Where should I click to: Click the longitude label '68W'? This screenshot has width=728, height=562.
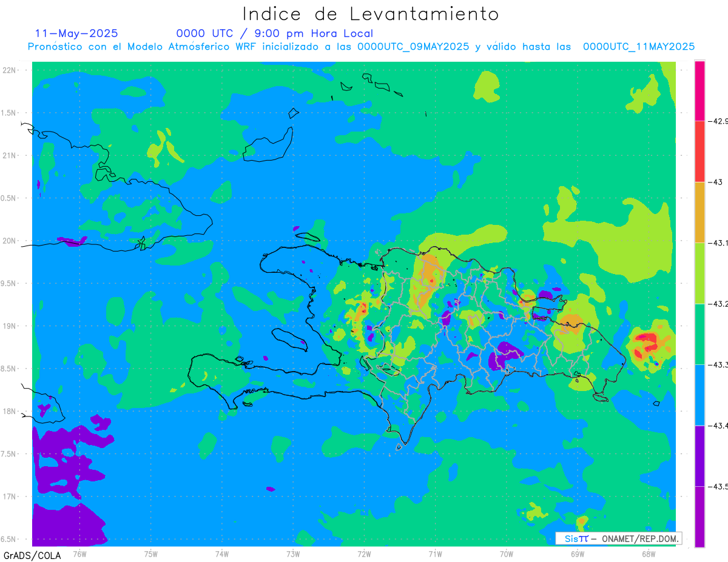point(649,553)
